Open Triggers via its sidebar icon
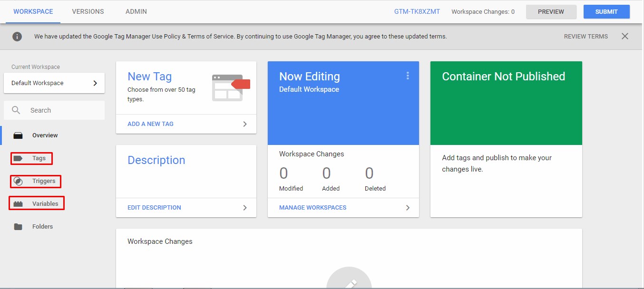This screenshot has height=289, width=644. pyautogui.click(x=18, y=181)
